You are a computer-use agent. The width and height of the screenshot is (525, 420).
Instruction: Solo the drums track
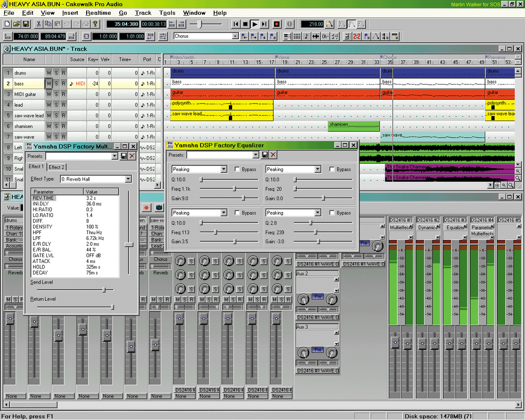coord(56,73)
